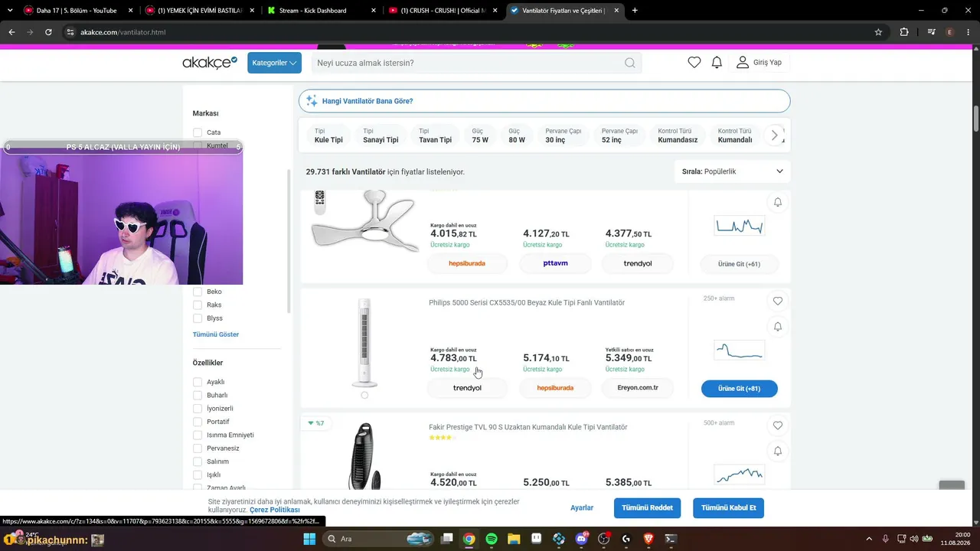Switch to the Stream - Kick Dashboard tab
The image size is (980, 551).
[322, 11]
